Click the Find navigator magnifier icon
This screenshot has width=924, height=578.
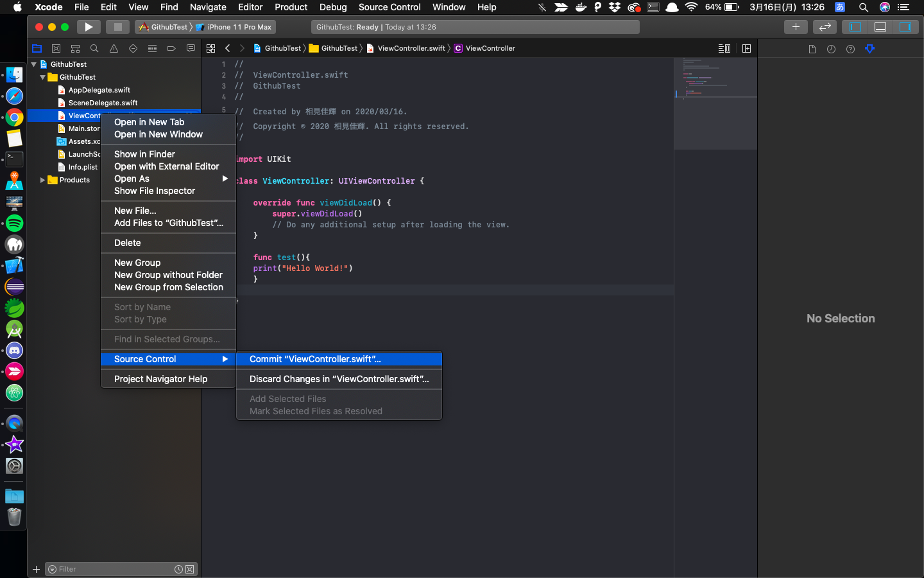(x=94, y=49)
